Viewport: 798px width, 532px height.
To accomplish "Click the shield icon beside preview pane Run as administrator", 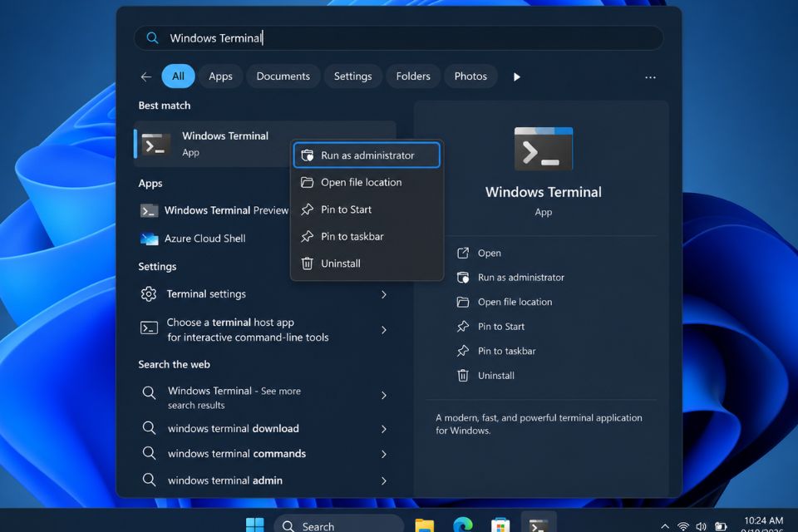I will tap(463, 278).
